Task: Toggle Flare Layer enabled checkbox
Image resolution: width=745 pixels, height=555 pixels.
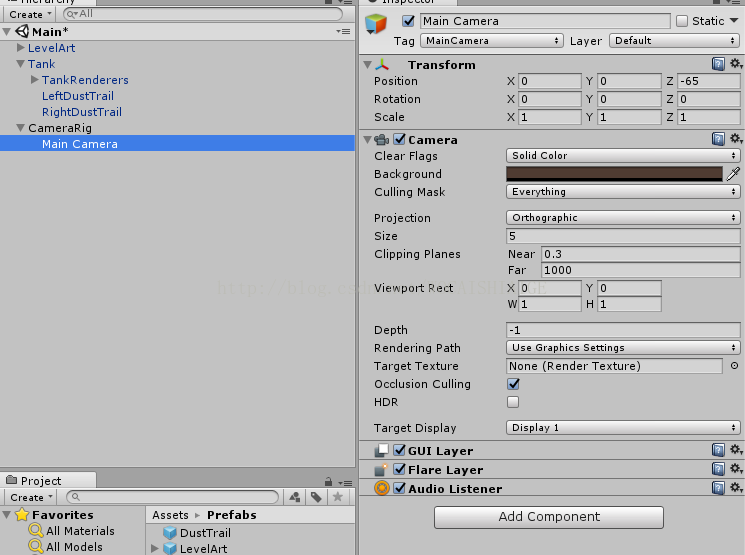Action: [400, 469]
